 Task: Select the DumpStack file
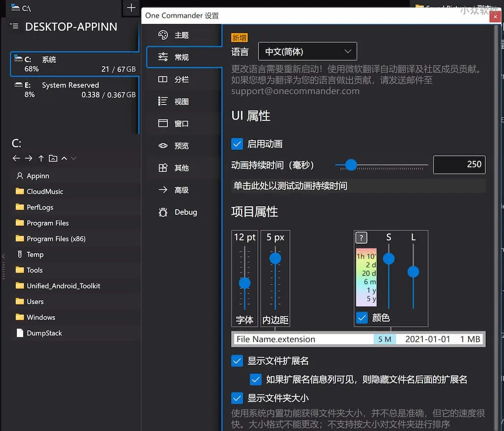click(76, 333)
